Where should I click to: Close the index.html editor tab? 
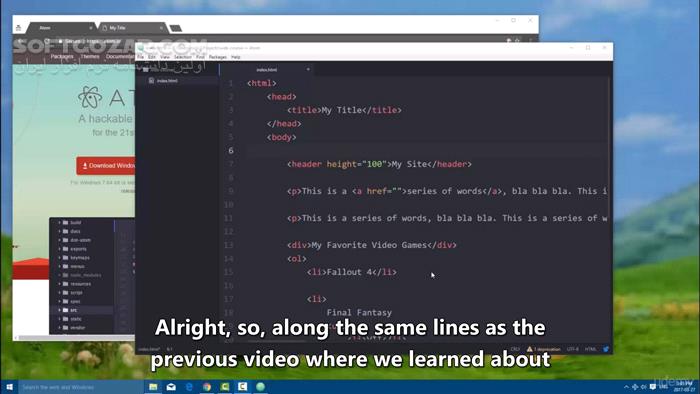coord(308,70)
